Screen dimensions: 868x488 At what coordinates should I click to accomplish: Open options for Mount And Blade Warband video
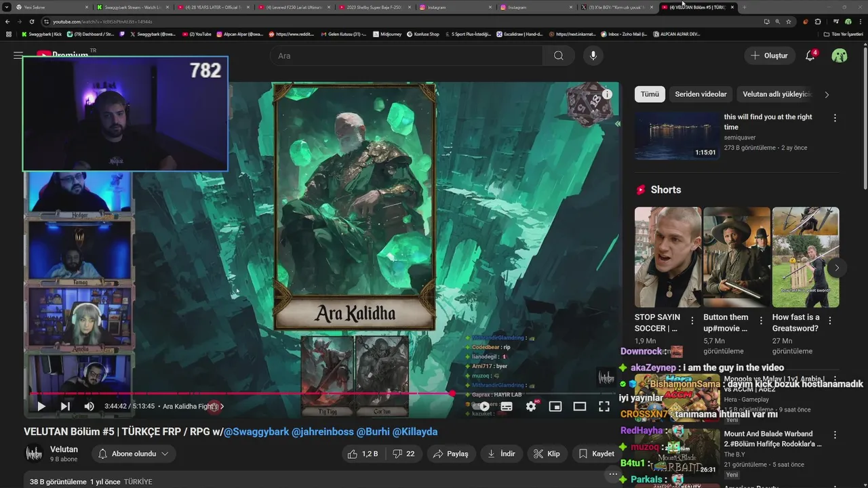835,435
